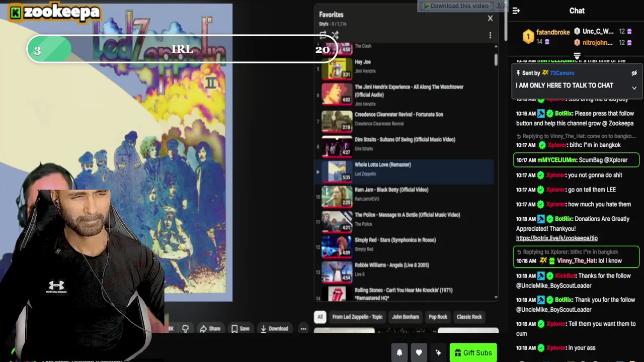Open the video more-actions ellipsis menu

tap(303, 328)
